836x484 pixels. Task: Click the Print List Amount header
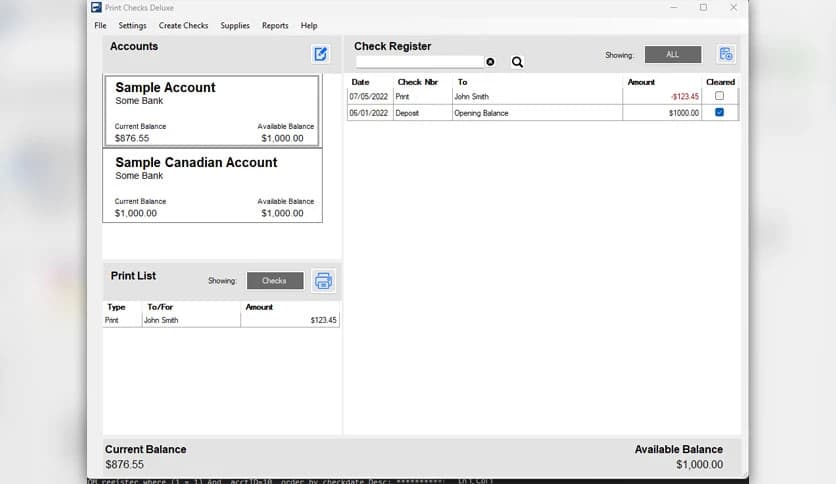click(x=259, y=307)
